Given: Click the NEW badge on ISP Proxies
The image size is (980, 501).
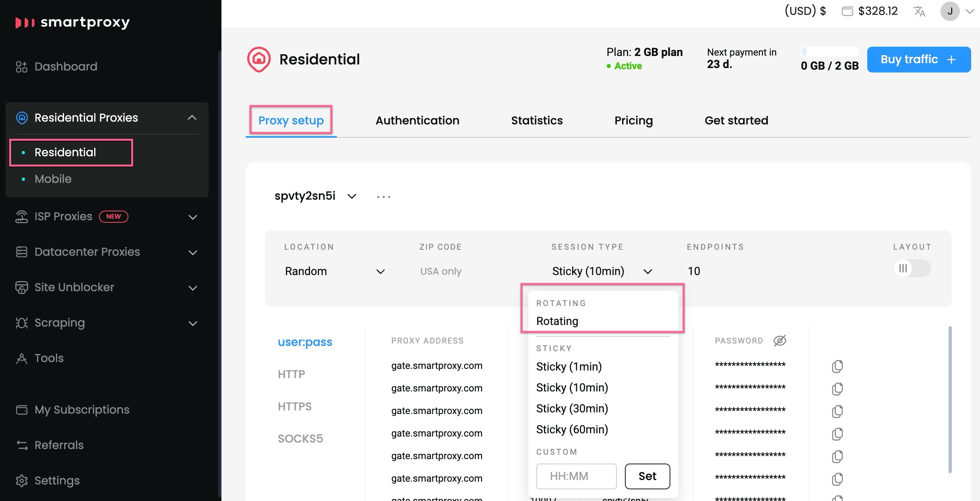Looking at the screenshot, I should (114, 217).
